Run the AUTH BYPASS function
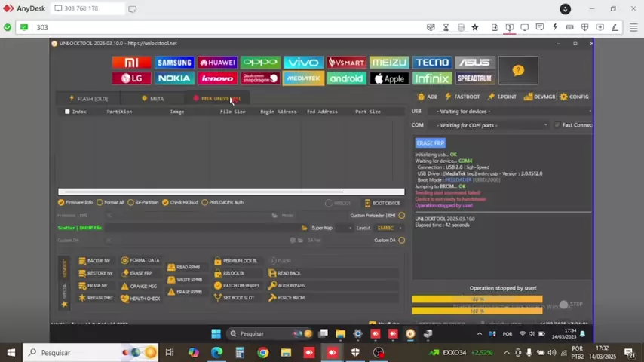This screenshot has height=362, width=644. 287,285
